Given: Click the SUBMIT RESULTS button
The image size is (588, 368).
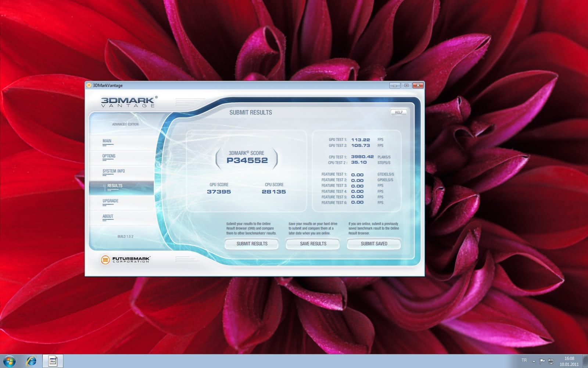Looking at the screenshot, I should [252, 244].
